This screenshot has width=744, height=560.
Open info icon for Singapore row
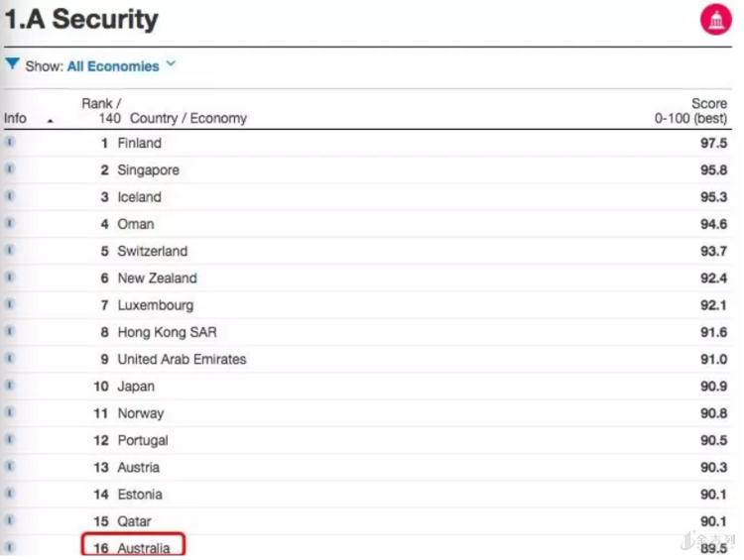(11, 169)
